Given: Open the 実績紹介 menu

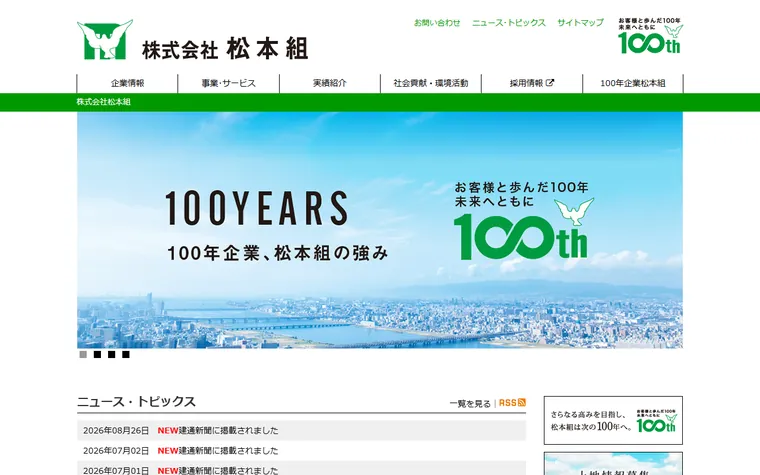Looking at the screenshot, I should tap(330, 83).
